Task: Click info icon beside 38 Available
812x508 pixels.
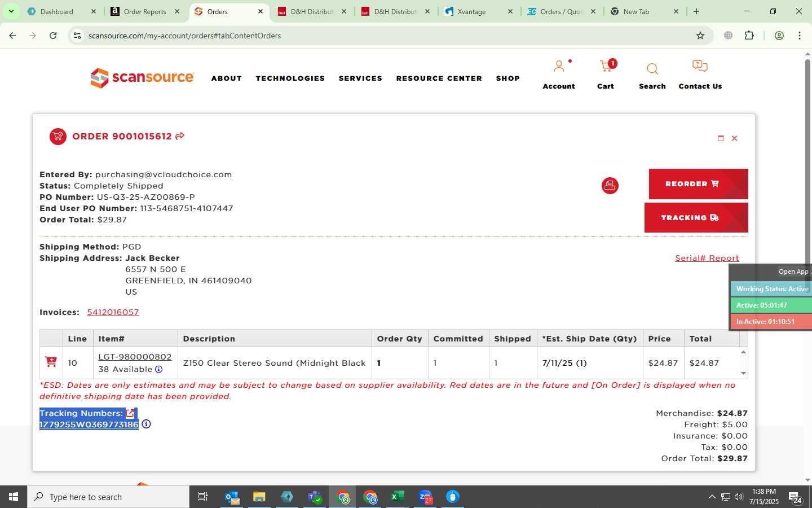Action: tap(159, 369)
